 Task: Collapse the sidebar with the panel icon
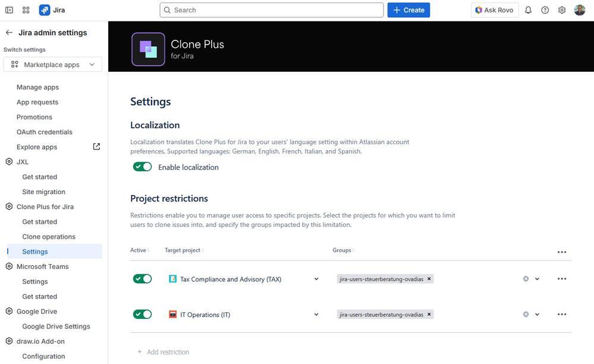pyautogui.click(x=9, y=10)
